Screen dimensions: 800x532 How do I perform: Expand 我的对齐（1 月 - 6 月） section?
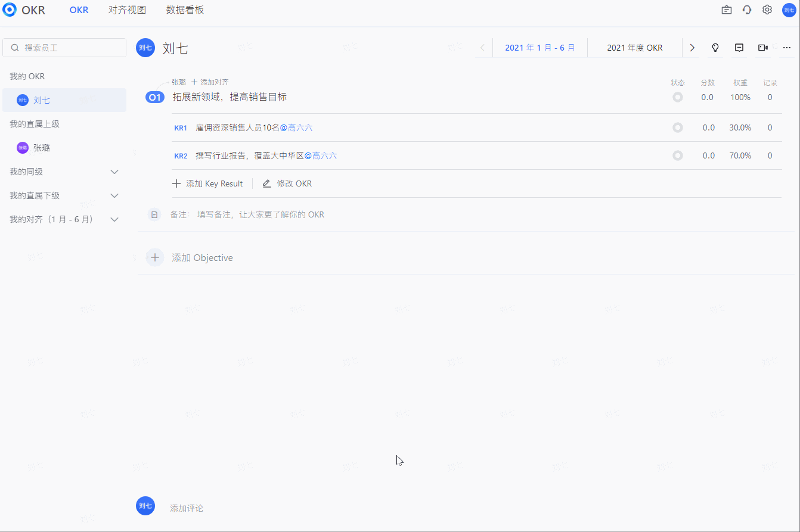[115, 219]
